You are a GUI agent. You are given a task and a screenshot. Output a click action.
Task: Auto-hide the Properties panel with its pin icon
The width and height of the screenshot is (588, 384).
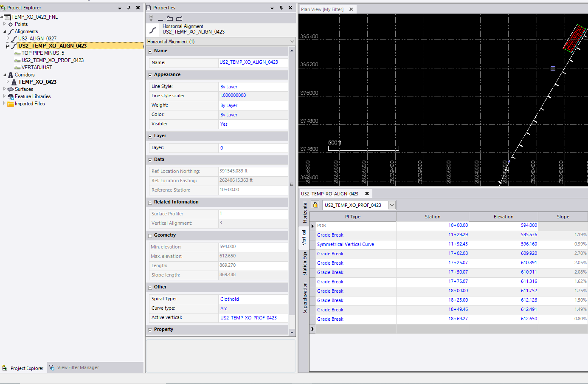pos(281,8)
